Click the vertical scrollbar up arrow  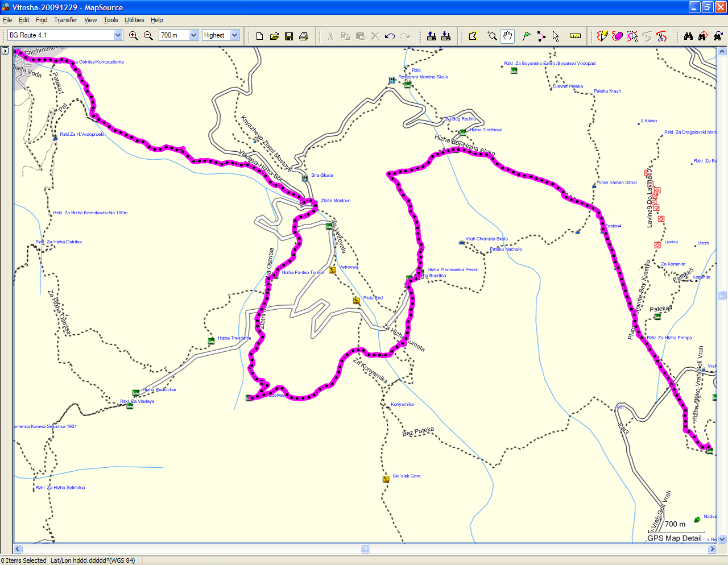click(x=722, y=52)
